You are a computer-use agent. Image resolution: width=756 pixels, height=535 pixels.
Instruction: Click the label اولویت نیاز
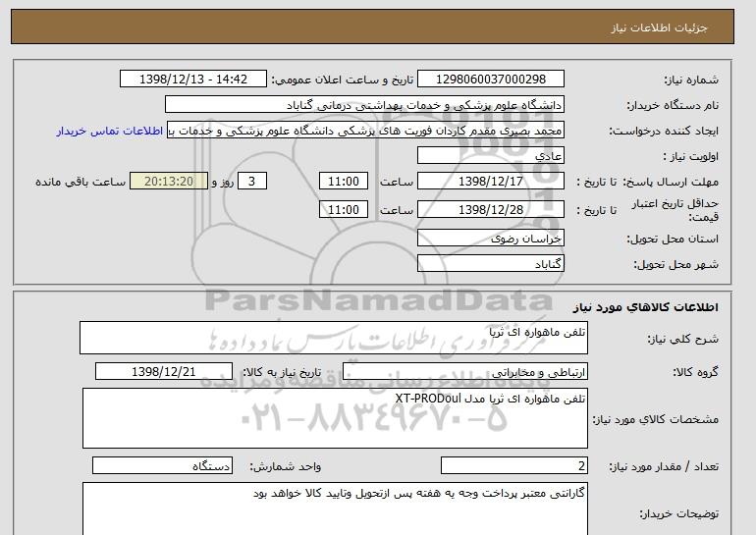pyautogui.click(x=690, y=156)
